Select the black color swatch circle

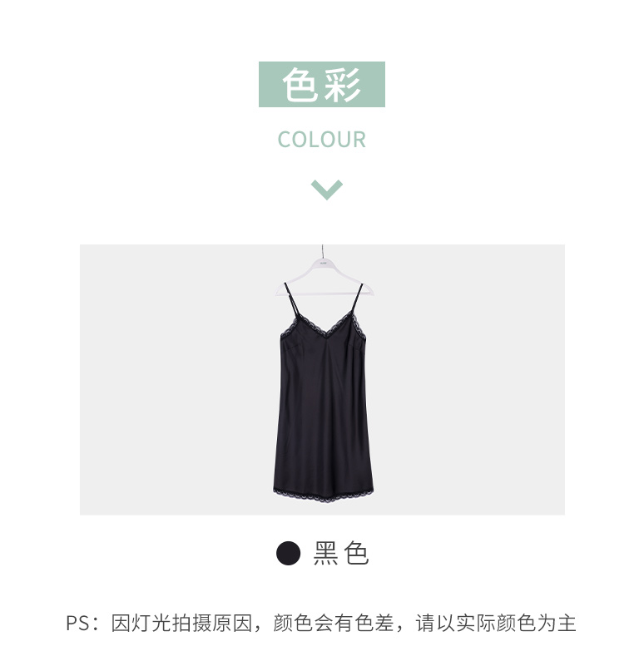(289, 553)
